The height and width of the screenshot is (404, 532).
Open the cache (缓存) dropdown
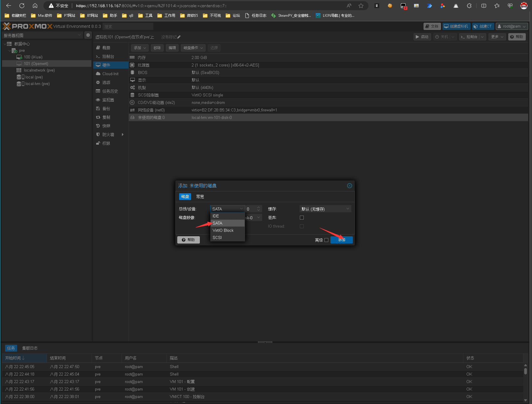[325, 209]
